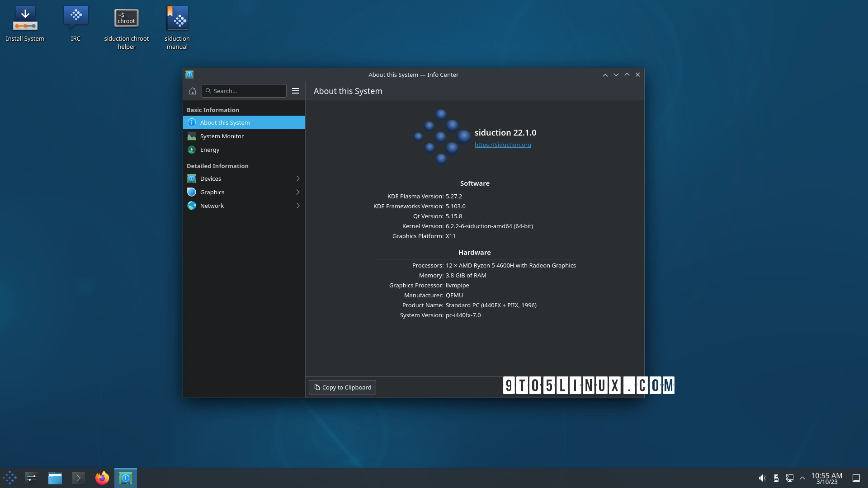Select System Monitor in the sidebar
868x488 pixels.
click(222, 136)
